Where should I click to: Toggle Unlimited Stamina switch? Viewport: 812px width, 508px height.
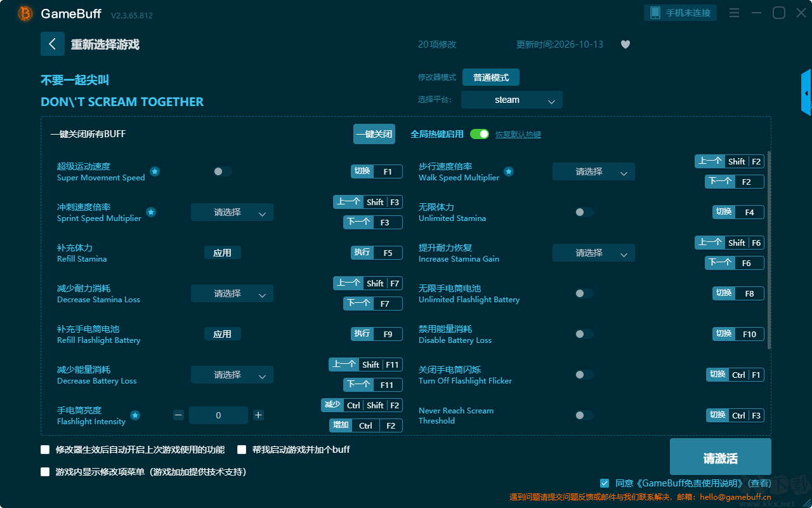click(x=584, y=212)
